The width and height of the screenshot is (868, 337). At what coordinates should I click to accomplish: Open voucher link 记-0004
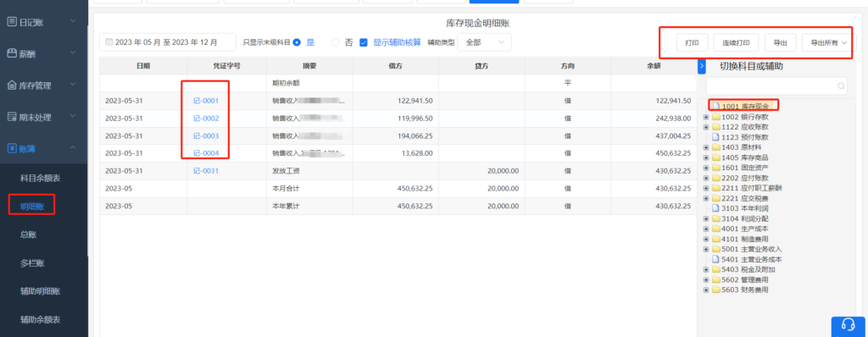pos(206,153)
